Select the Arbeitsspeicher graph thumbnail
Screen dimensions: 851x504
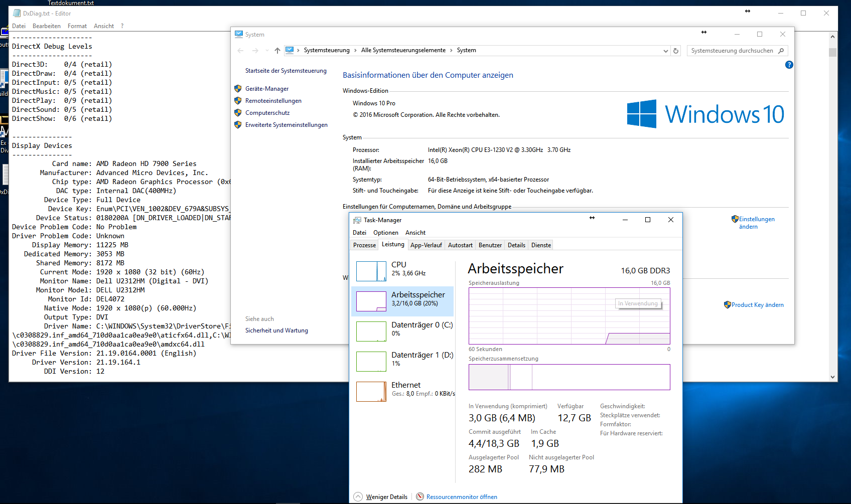pos(371,301)
